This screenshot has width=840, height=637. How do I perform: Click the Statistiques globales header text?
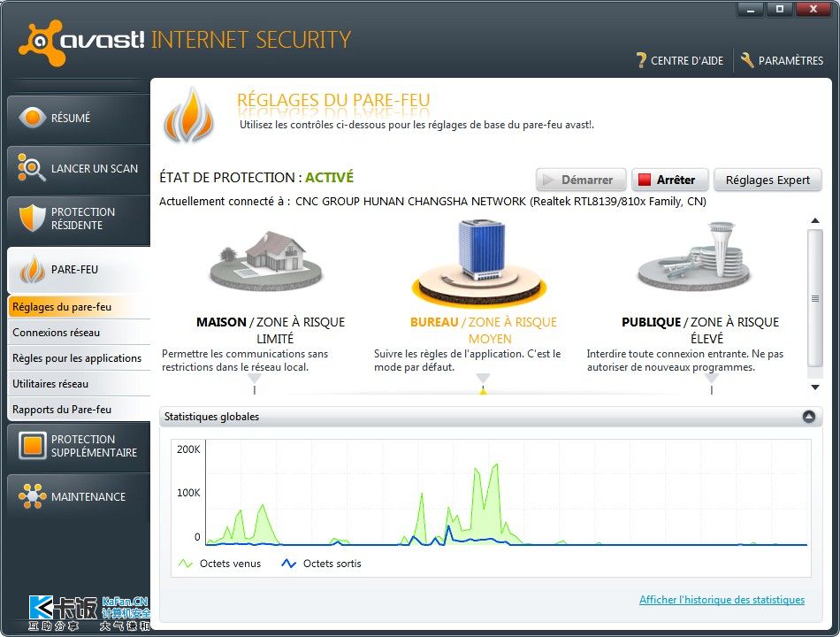coord(211,417)
